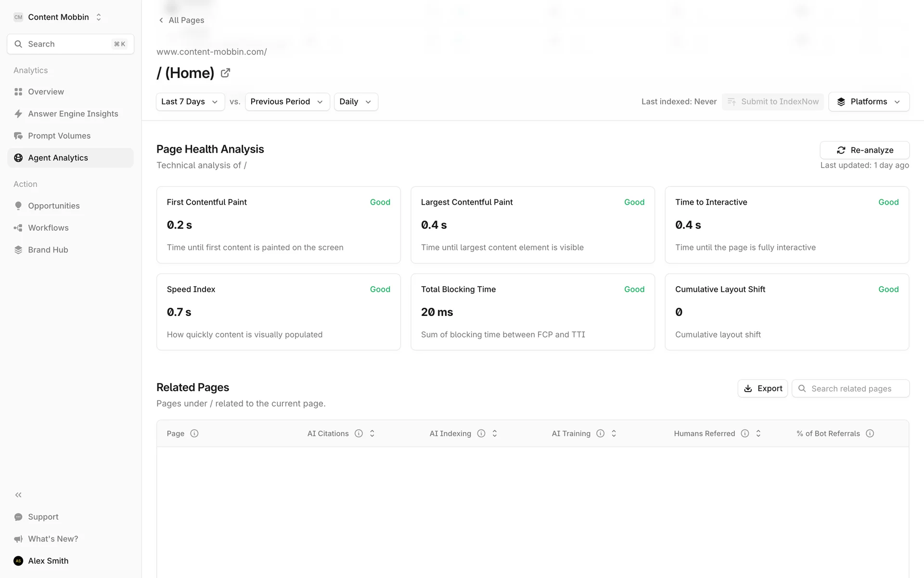Open the Platforms dropdown
The width and height of the screenshot is (924, 578).
point(869,102)
